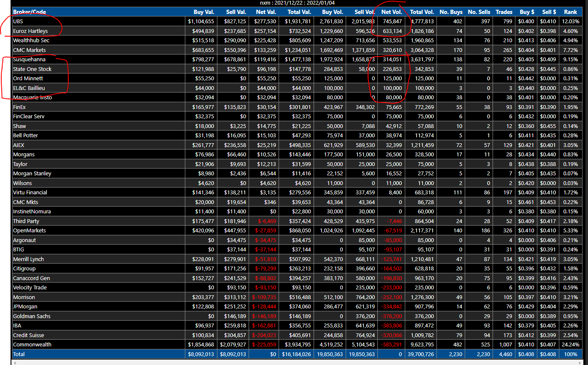
Task: Select the EL&C Baillieu broker name
Action: (x=29, y=88)
